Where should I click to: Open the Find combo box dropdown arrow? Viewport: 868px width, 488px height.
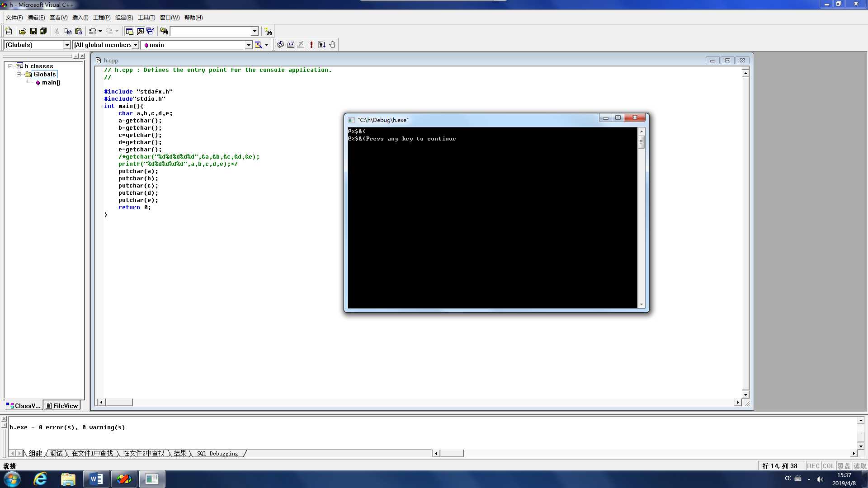(255, 31)
